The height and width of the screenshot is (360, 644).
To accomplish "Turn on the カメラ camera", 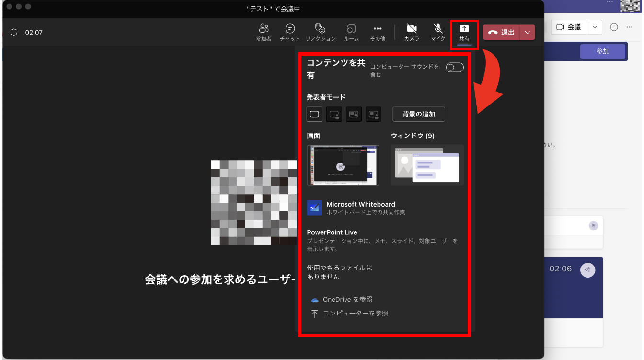I will pos(412,32).
